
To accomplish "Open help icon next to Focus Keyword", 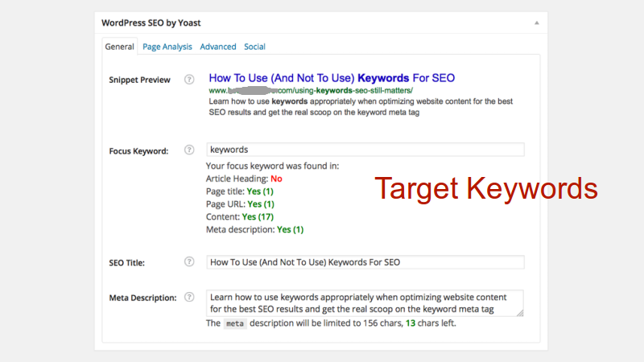I will tap(189, 150).
